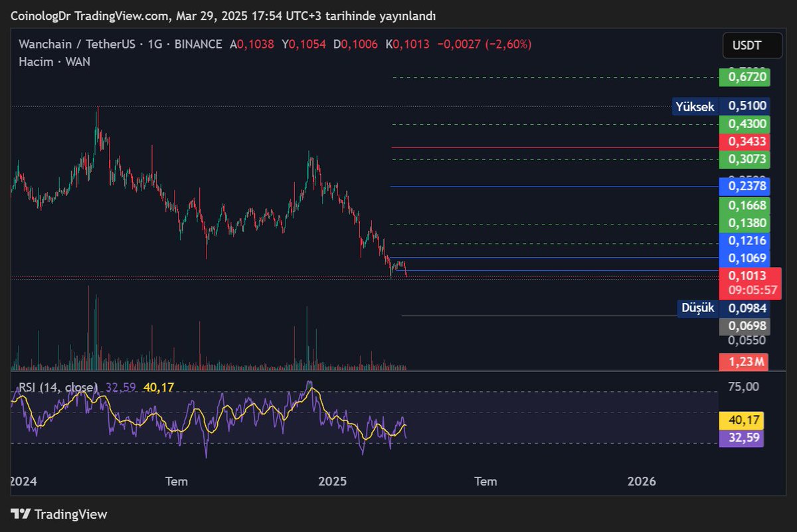The width and height of the screenshot is (797, 532).
Task: Select the Düşük low marker label
Action: click(698, 308)
